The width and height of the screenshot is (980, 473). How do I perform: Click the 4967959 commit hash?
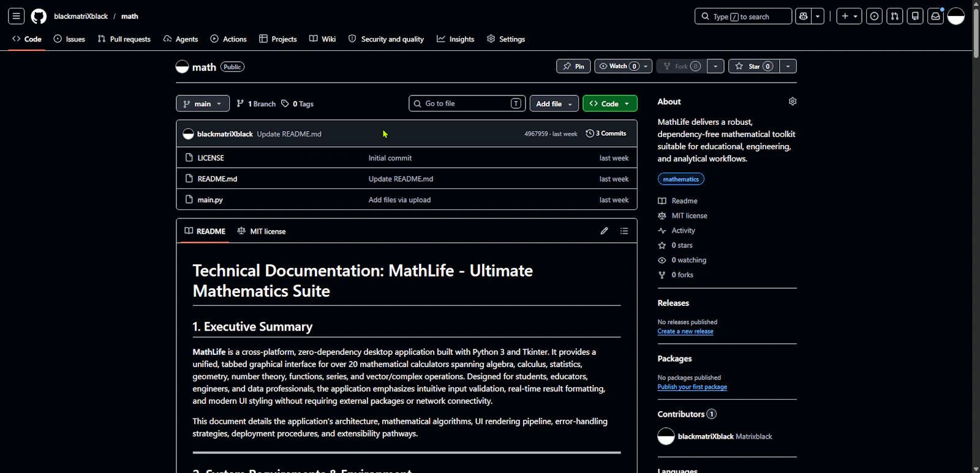[x=536, y=134]
